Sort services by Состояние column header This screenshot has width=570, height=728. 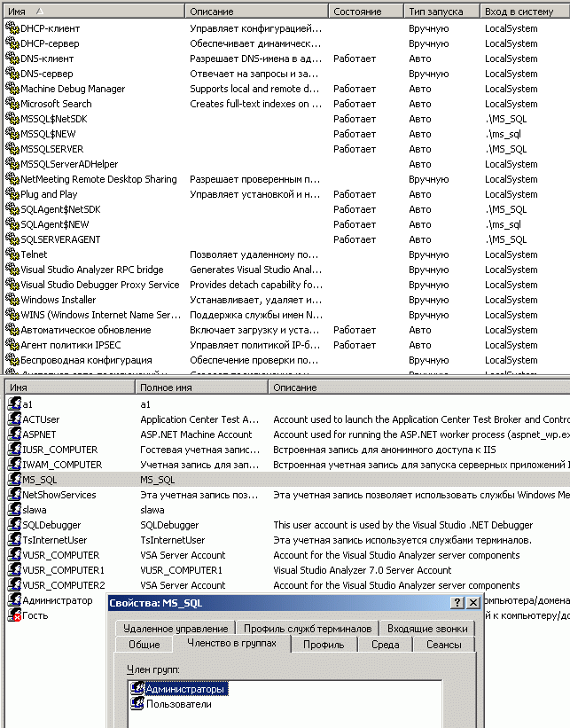(x=366, y=12)
